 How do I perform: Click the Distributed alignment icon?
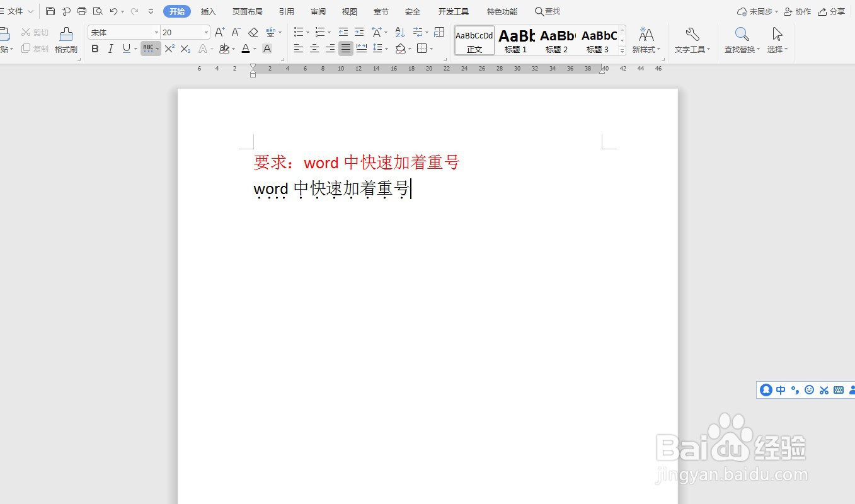362,49
